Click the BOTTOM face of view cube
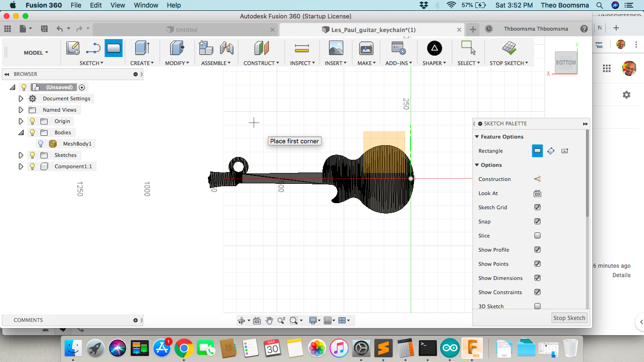Screen dimensions: 644x362 [x=566, y=63]
